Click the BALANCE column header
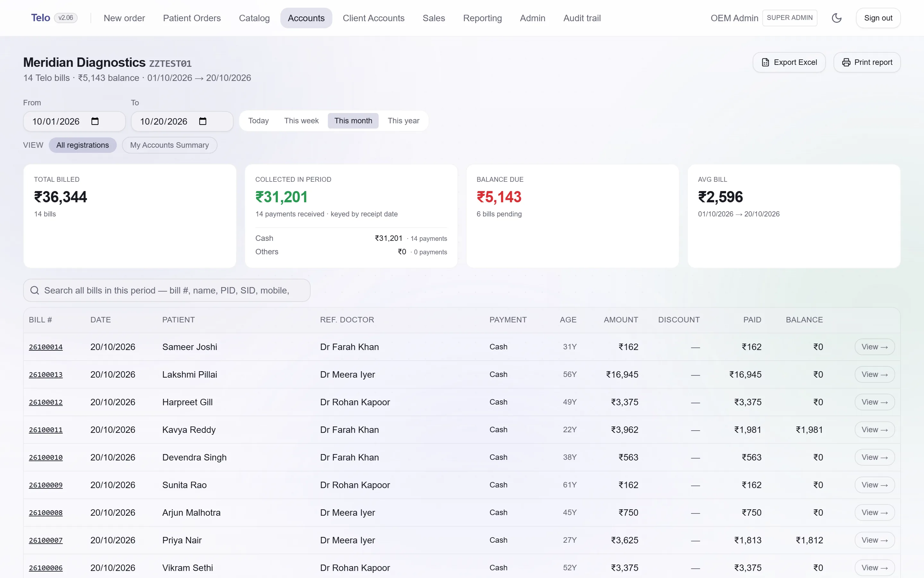 (804, 320)
